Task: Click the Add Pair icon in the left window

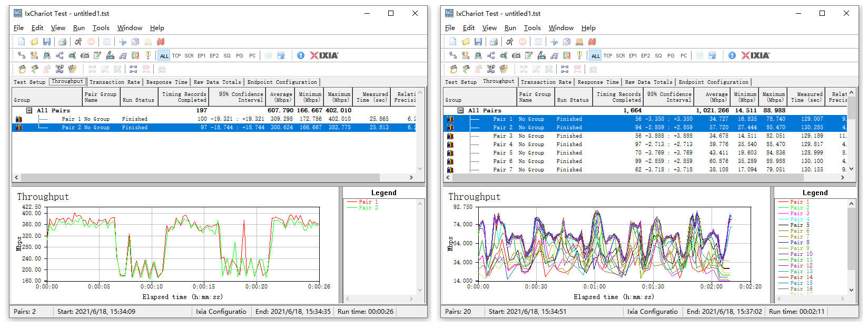Action: [22, 55]
